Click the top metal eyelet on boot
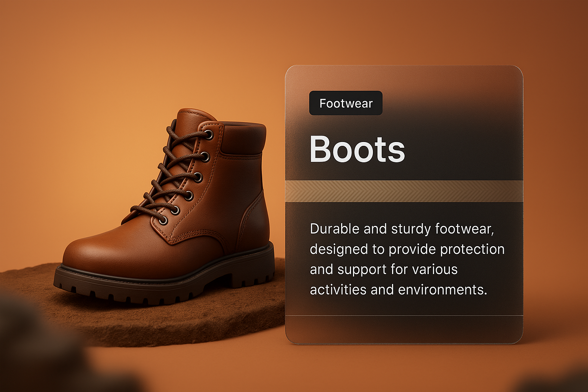The width and height of the screenshot is (588, 392). (209, 135)
